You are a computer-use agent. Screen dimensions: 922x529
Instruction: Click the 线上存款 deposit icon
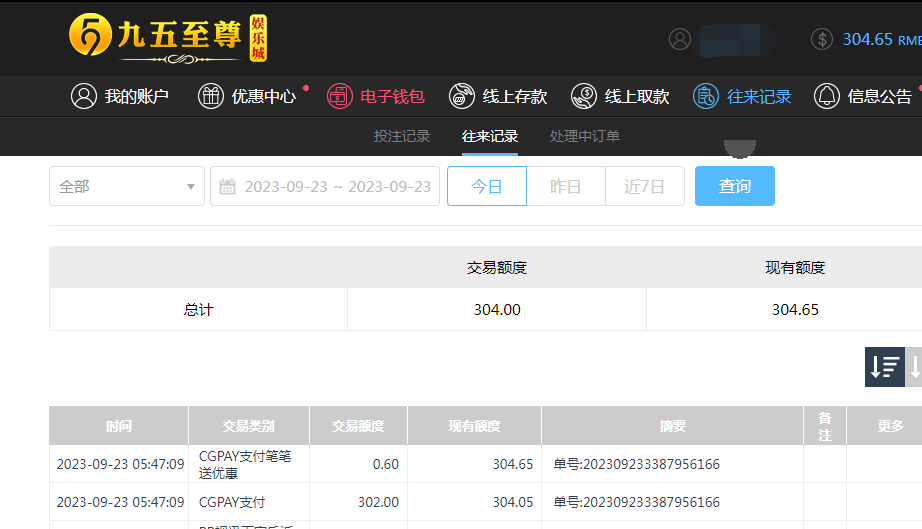tap(462, 96)
